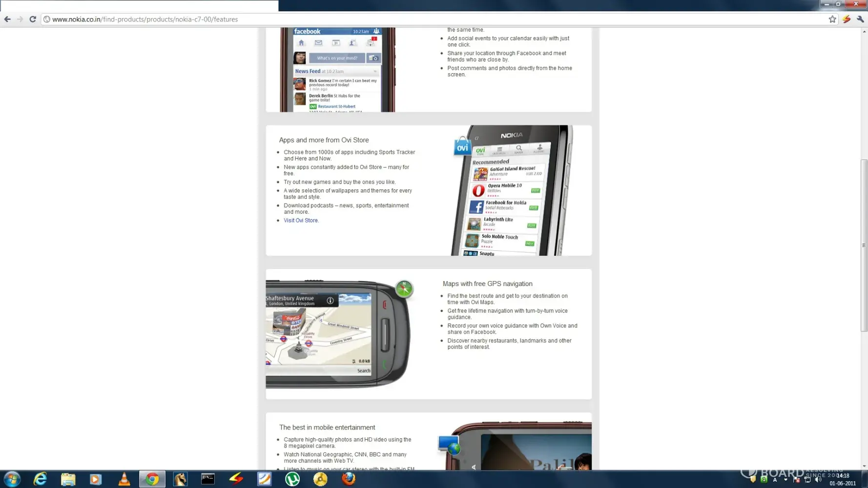Click the browser back arrow
The height and width of the screenshot is (488, 868).
[x=7, y=20]
